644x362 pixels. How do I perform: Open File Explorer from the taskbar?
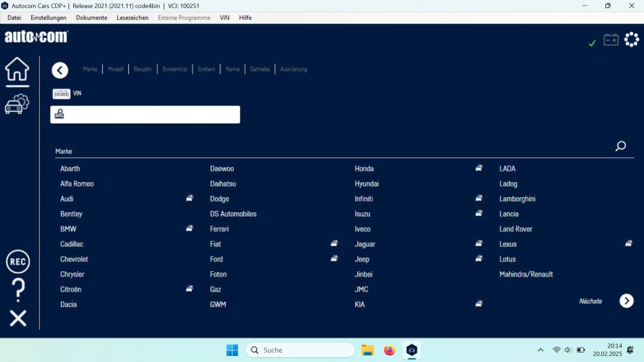[367, 350]
